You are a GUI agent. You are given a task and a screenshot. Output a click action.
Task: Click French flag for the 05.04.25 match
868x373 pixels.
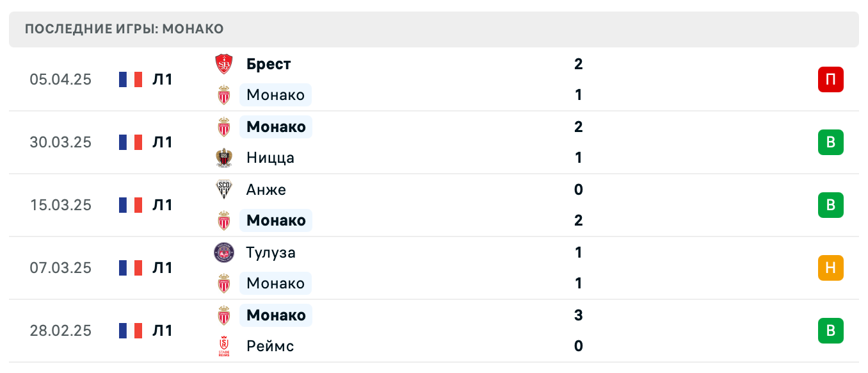click(x=130, y=79)
